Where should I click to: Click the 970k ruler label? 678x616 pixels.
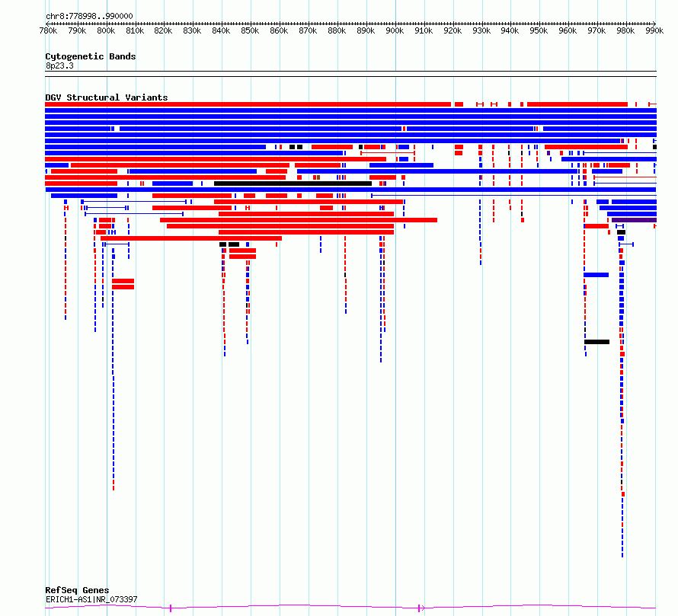pos(596,30)
